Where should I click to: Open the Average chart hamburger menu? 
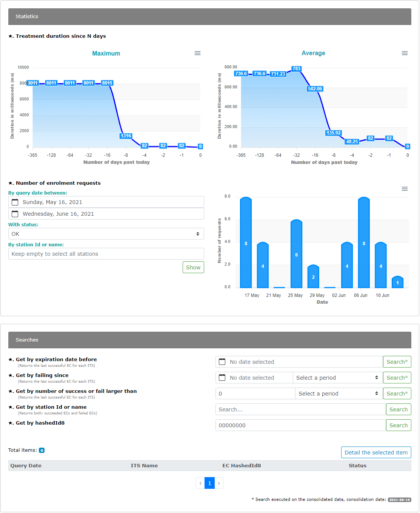(405, 53)
